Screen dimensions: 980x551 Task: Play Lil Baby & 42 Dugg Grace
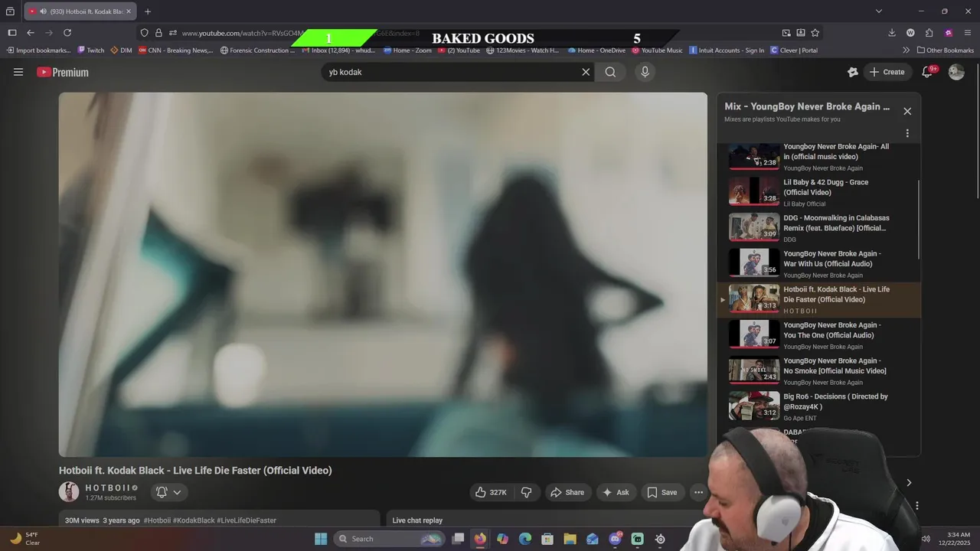(x=818, y=192)
